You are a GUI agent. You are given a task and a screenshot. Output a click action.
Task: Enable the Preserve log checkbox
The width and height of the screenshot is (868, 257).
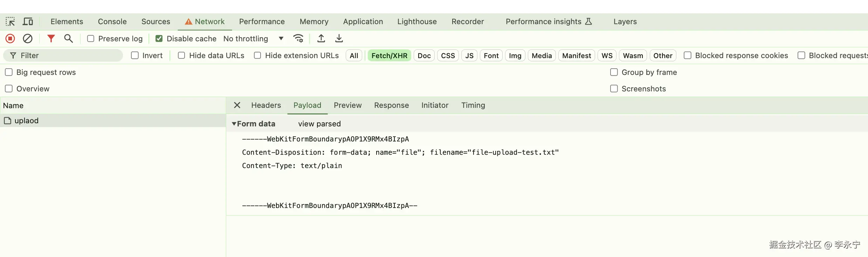[91, 39]
